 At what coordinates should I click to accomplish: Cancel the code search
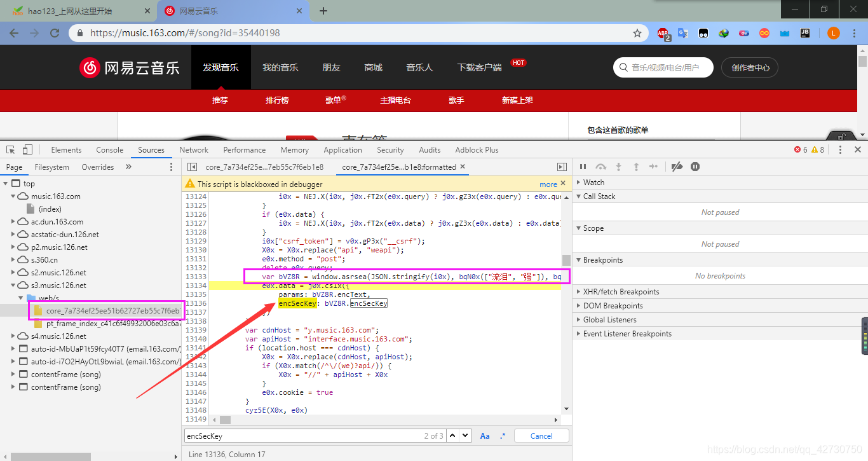[x=541, y=436]
